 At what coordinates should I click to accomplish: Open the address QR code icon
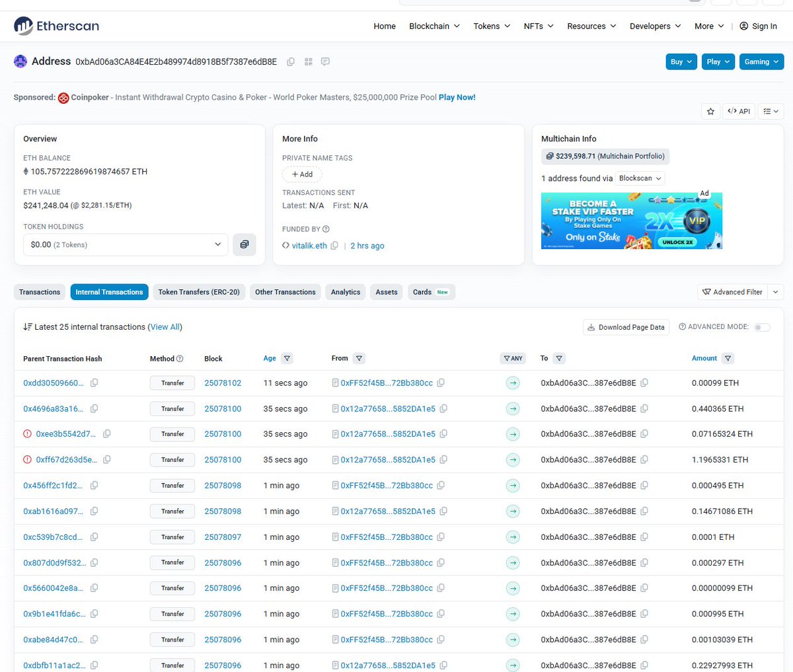click(308, 61)
